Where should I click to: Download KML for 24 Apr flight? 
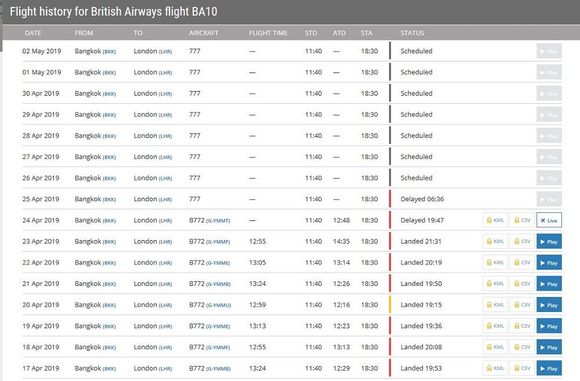tap(495, 220)
